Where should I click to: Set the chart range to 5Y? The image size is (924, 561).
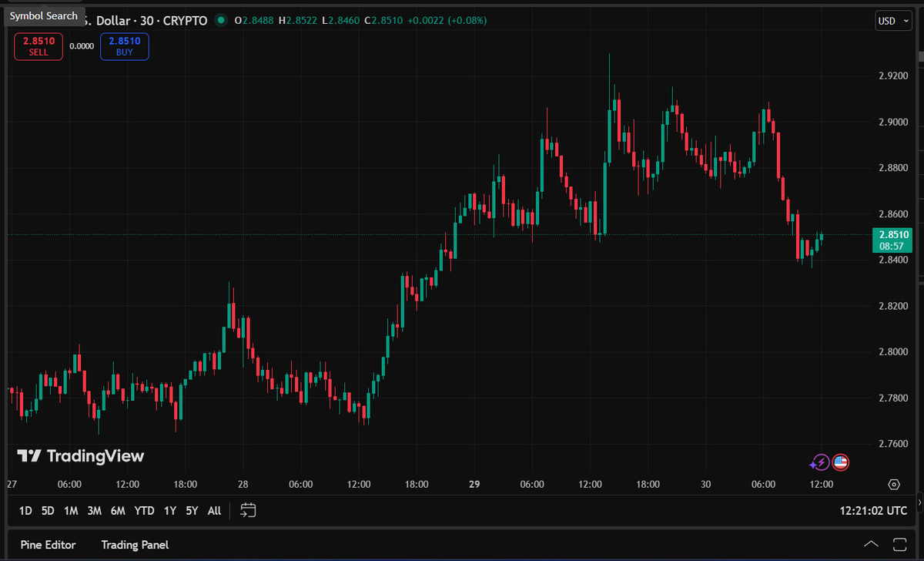(192, 510)
